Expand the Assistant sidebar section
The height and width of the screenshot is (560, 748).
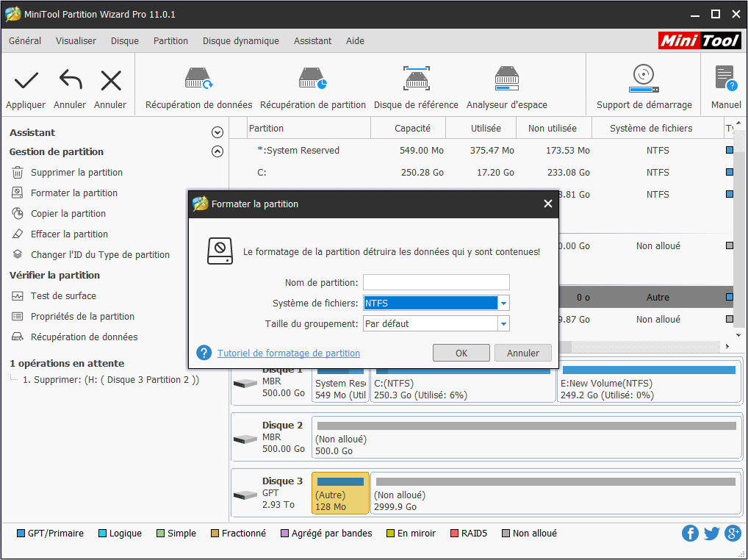(217, 132)
